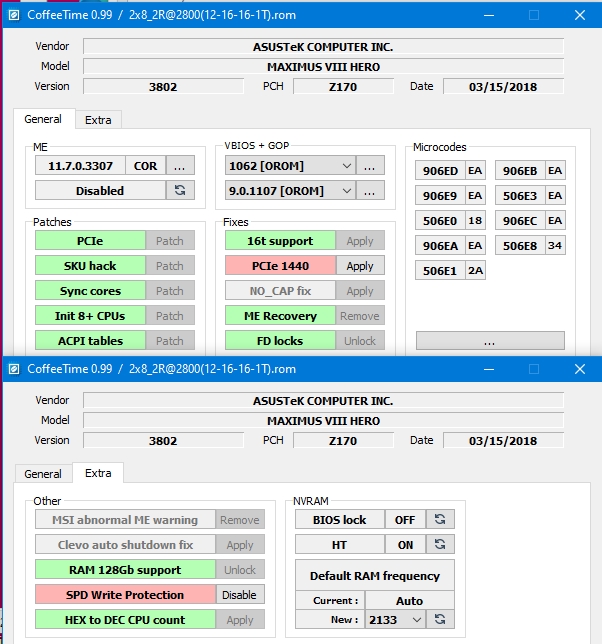The image size is (602, 644).
Task: Click Remove next to ME Recovery
Action: pyautogui.click(x=360, y=316)
